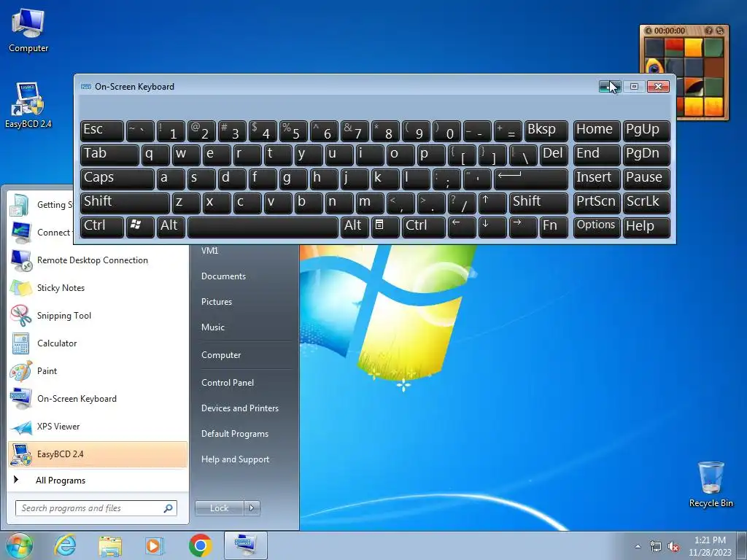
Task: Open Calculator from Start menu
Action: (x=98, y=343)
